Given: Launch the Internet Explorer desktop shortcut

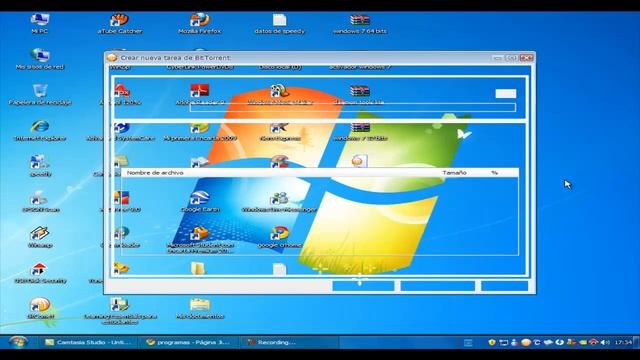Looking at the screenshot, I should click(40, 131).
